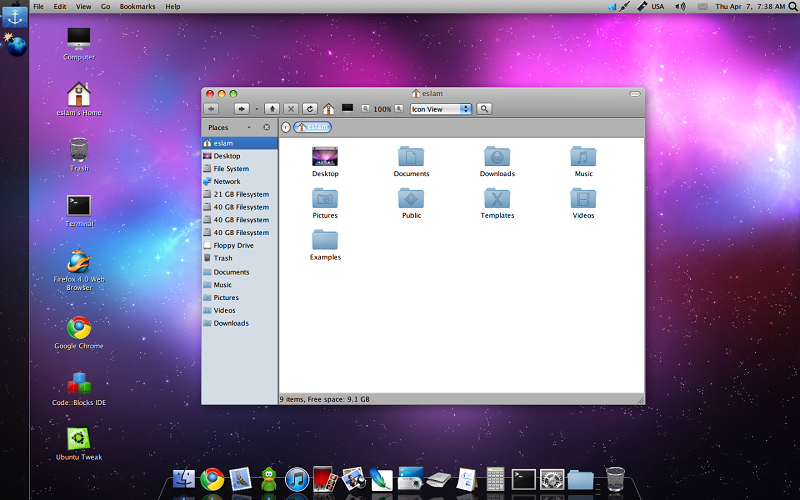Go up to the parent folder
This screenshot has width=800, height=500.
pos(273,108)
